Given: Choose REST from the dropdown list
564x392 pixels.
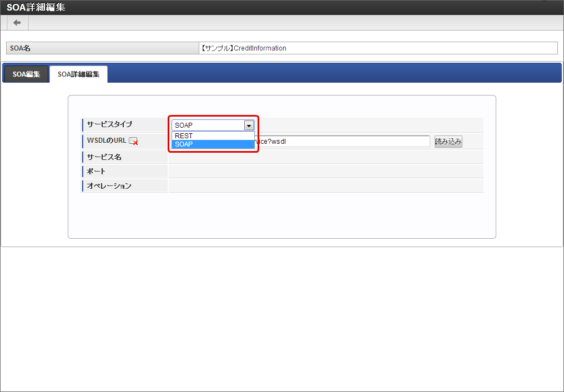Looking at the screenshot, I should click(x=213, y=135).
